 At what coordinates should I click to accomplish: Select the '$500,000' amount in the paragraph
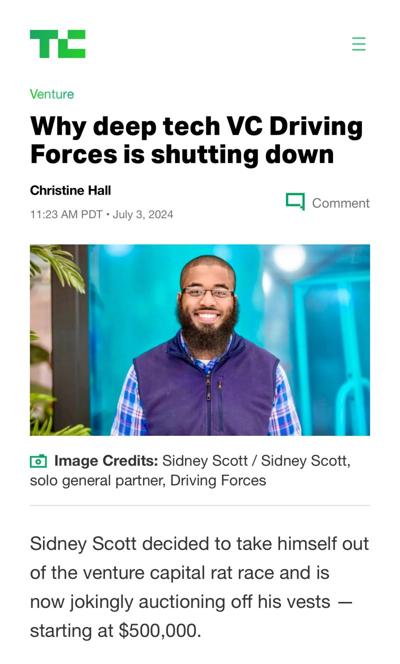pos(157,631)
